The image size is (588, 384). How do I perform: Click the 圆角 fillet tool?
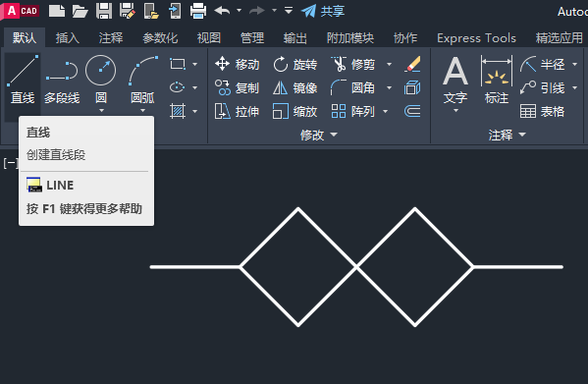point(353,87)
